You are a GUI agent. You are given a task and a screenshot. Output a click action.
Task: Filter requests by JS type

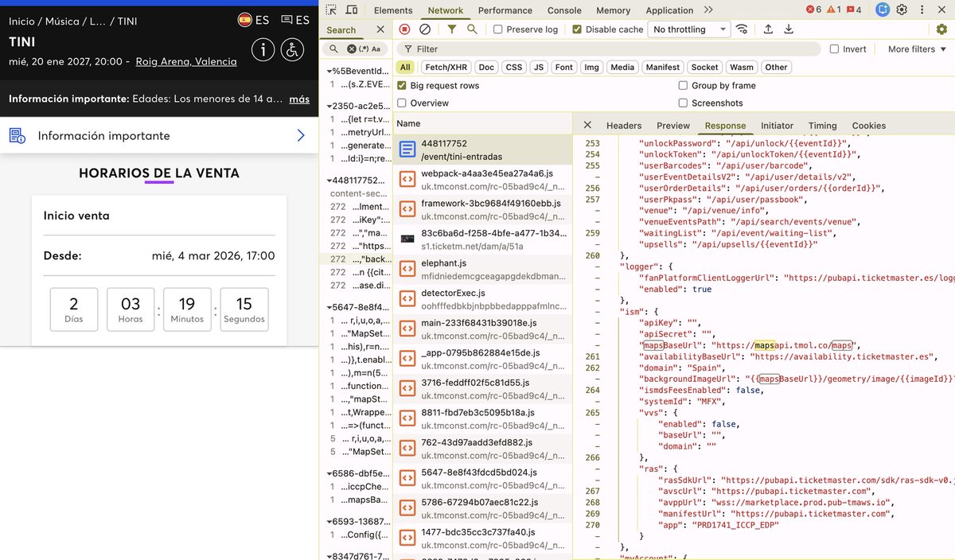point(539,68)
